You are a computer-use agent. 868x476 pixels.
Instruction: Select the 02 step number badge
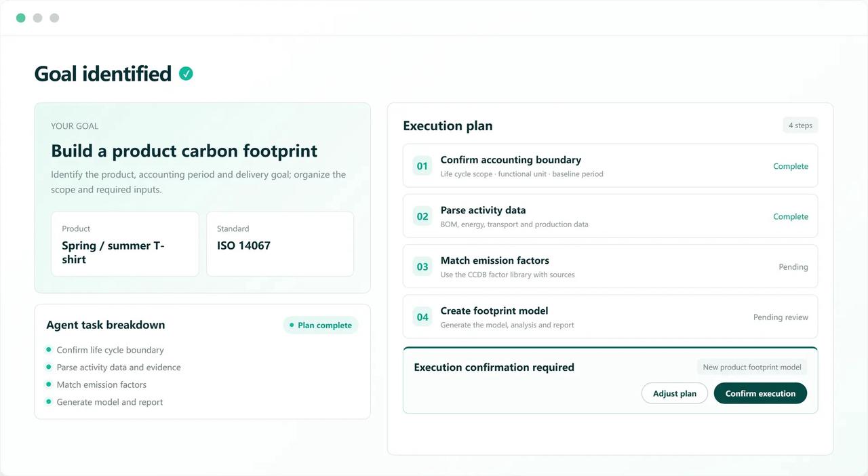click(422, 216)
